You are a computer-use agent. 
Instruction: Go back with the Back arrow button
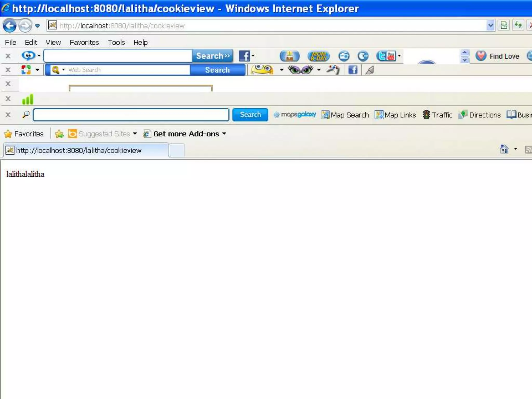coord(10,26)
